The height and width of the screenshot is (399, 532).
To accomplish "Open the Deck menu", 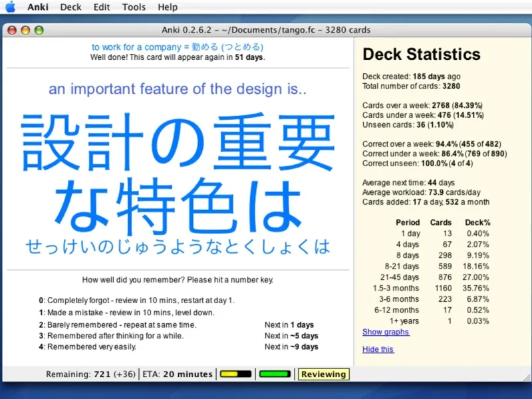I will pos(70,7).
